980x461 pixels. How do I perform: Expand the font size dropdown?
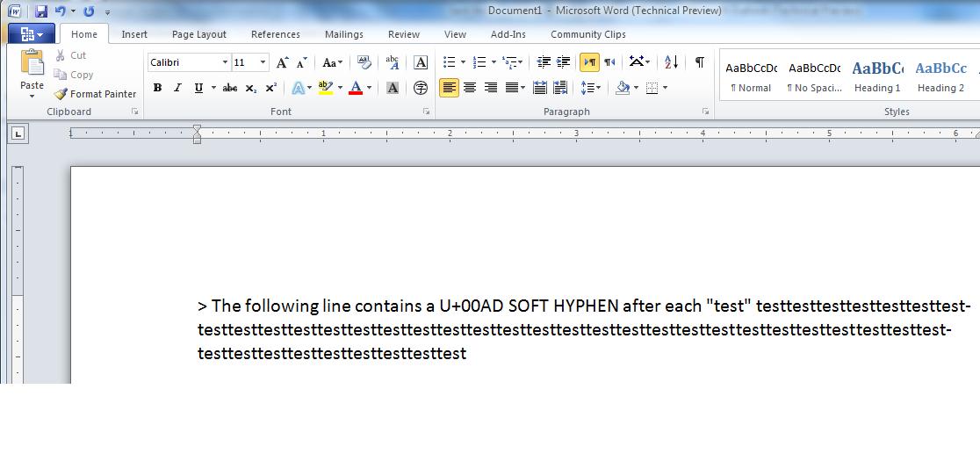tap(263, 62)
